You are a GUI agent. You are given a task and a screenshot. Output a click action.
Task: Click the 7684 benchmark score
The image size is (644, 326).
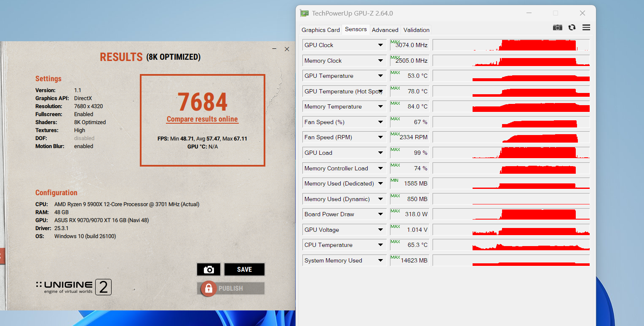tap(202, 101)
